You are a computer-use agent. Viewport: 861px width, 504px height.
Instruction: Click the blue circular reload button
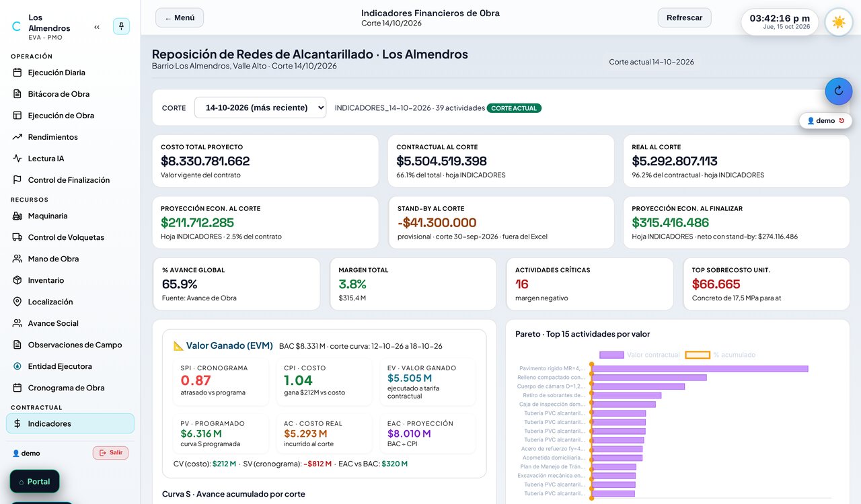point(839,91)
